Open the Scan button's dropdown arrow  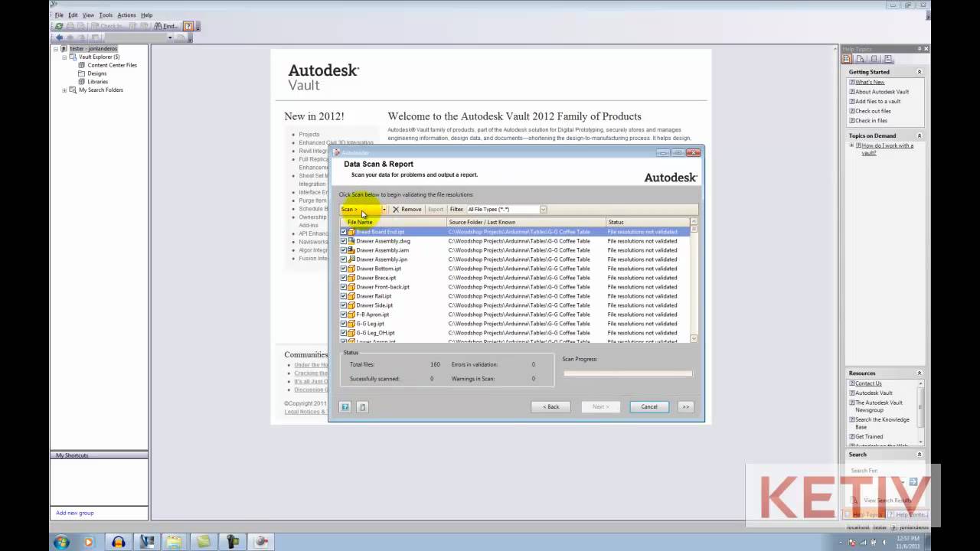[384, 209]
